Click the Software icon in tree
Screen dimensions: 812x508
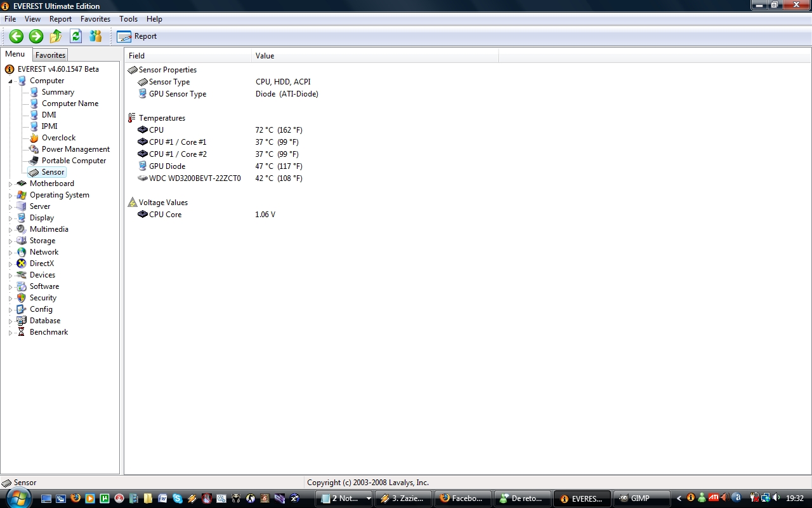(x=22, y=286)
